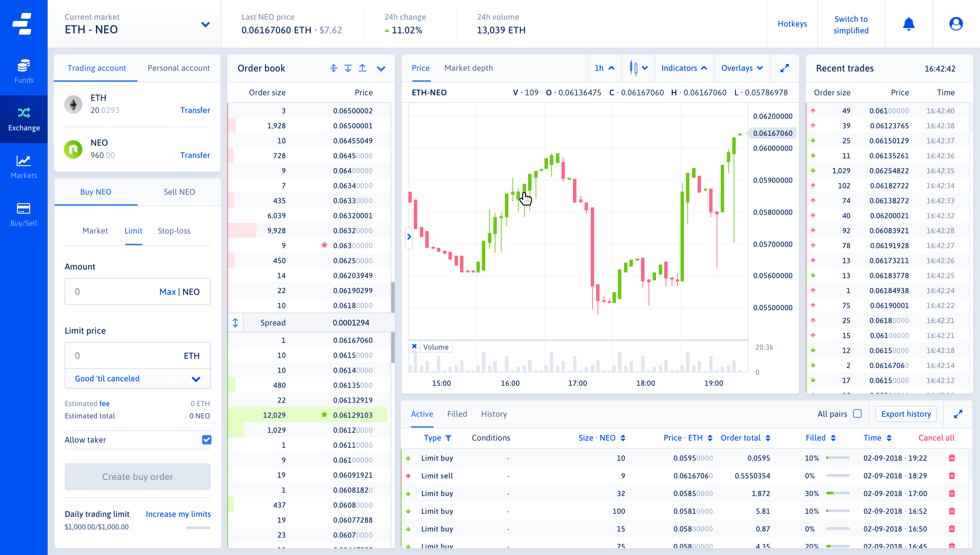980x555 pixels.
Task: Enable the All pairs checkbox
Action: click(x=857, y=414)
